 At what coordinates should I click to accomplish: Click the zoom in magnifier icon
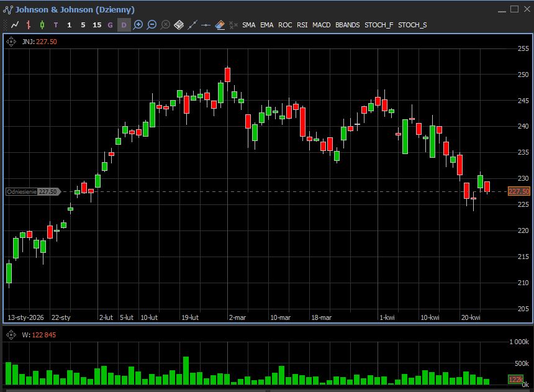point(138,25)
